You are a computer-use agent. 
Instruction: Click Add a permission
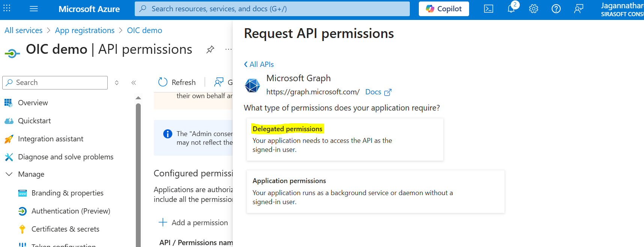(x=193, y=223)
